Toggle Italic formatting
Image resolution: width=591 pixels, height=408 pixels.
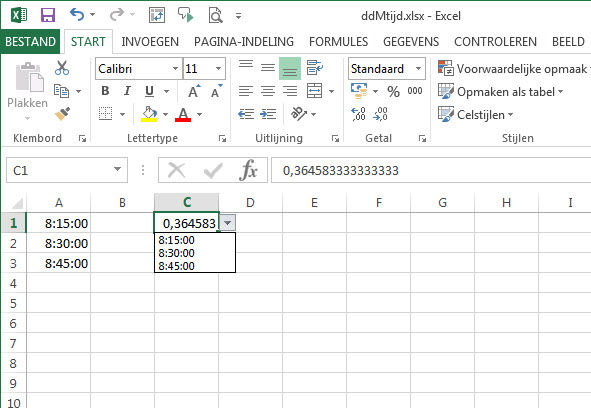127,91
